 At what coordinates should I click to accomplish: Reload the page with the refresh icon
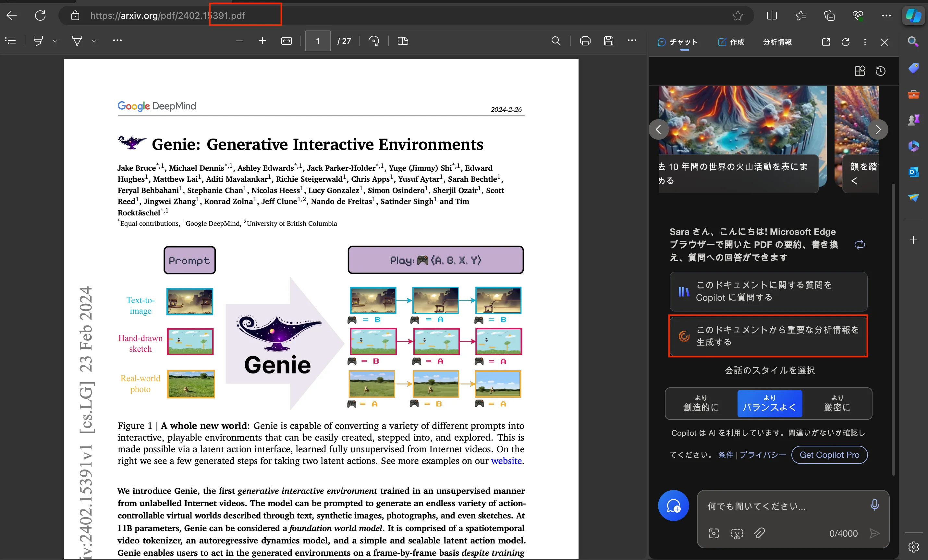coord(40,16)
